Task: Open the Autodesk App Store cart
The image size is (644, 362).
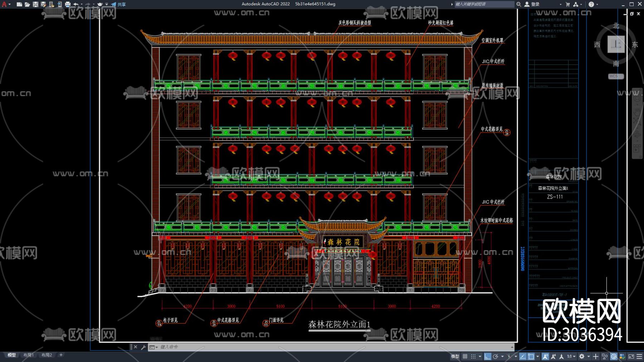Action: point(567,4)
